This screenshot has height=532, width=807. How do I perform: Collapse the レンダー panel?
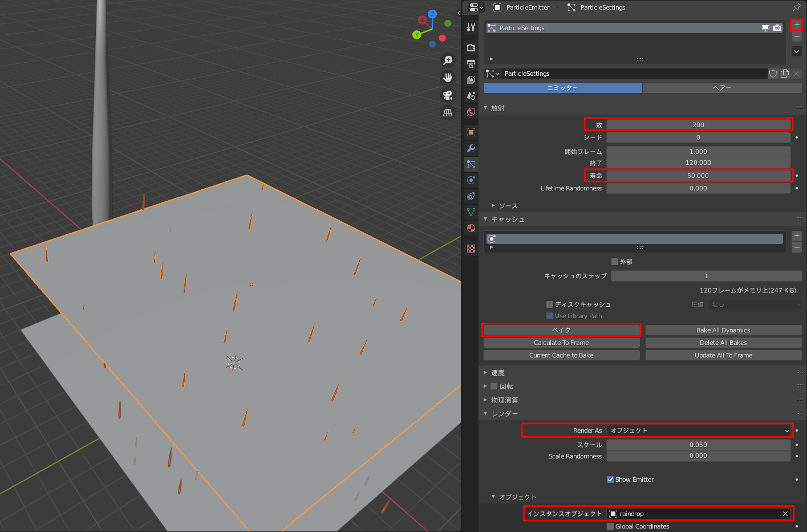click(x=485, y=413)
